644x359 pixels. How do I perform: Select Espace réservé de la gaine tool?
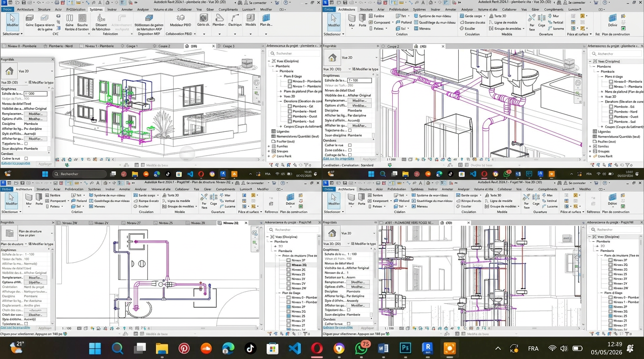tap(45, 22)
